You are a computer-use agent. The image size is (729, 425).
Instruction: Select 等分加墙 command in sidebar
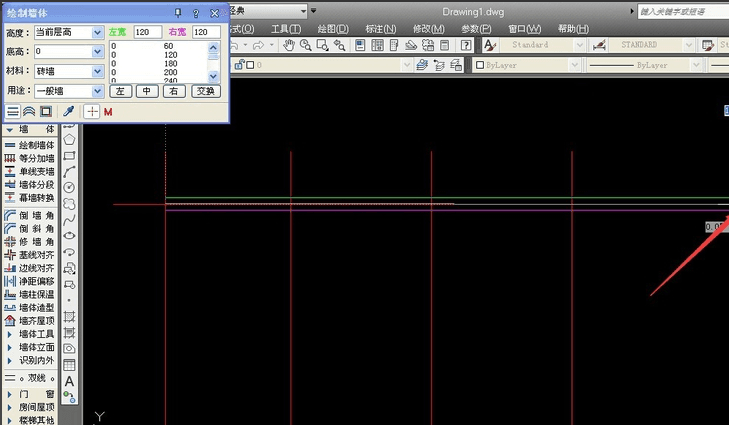[x=30, y=158]
